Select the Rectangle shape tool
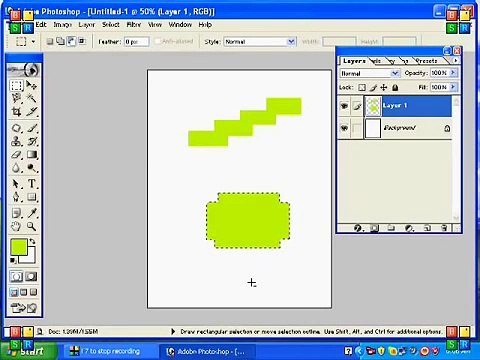This screenshot has width=480, height=360. click(32, 197)
